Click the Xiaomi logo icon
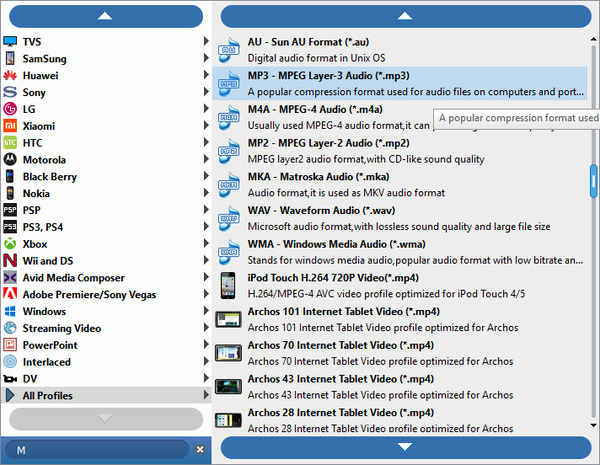Image resolution: width=600 pixels, height=465 pixels. [10, 126]
